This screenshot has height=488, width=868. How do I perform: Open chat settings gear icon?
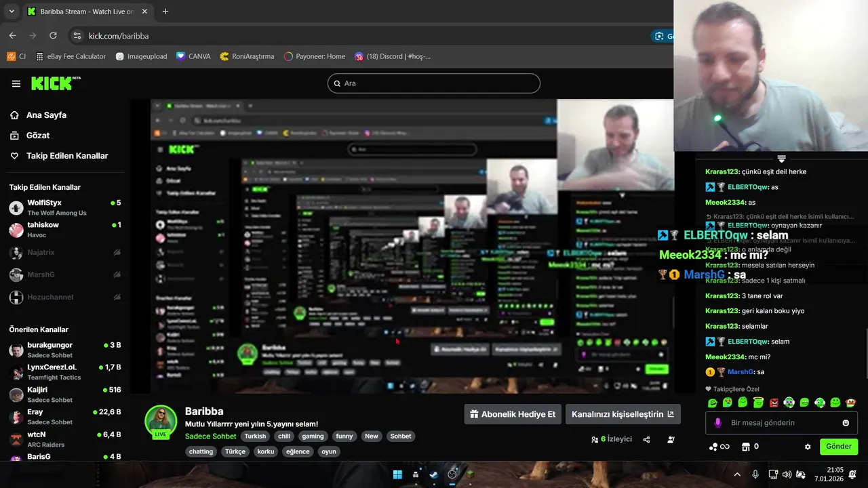(x=808, y=447)
